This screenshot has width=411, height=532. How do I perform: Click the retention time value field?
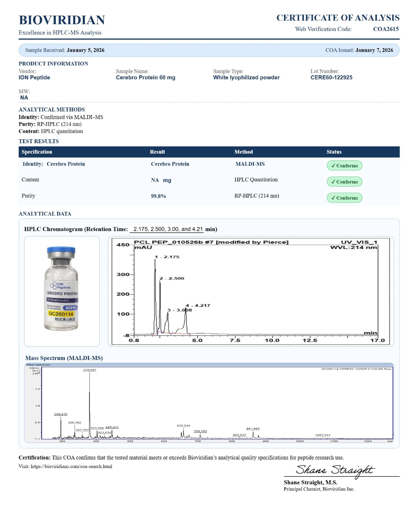(x=166, y=229)
